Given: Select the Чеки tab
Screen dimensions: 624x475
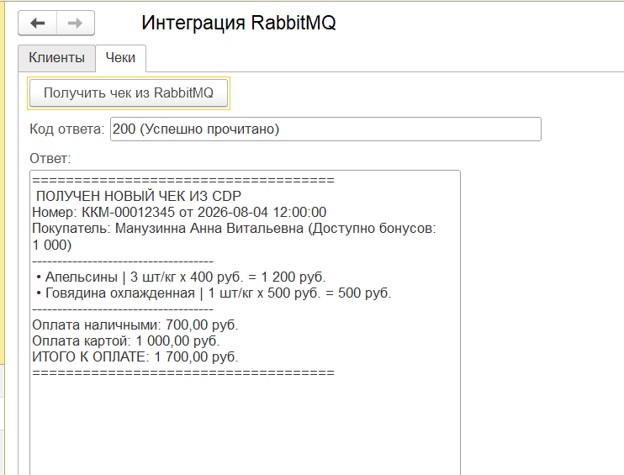Looking at the screenshot, I should point(121,58).
